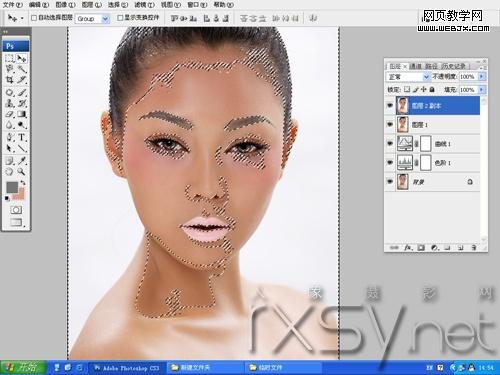Viewport: 500px width, 375px height.
Task: Open the Edit (编辑) menu
Action: (x=39, y=5)
